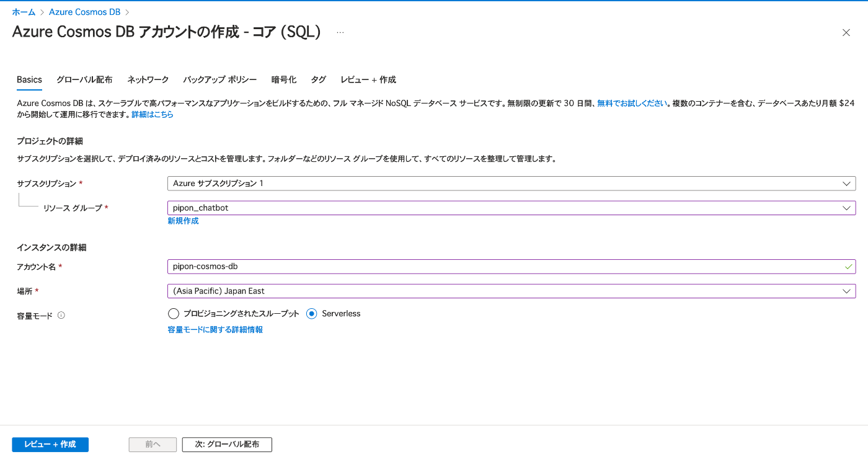
Task: Click the サブスクリプション field label
Action: [x=46, y=184]
